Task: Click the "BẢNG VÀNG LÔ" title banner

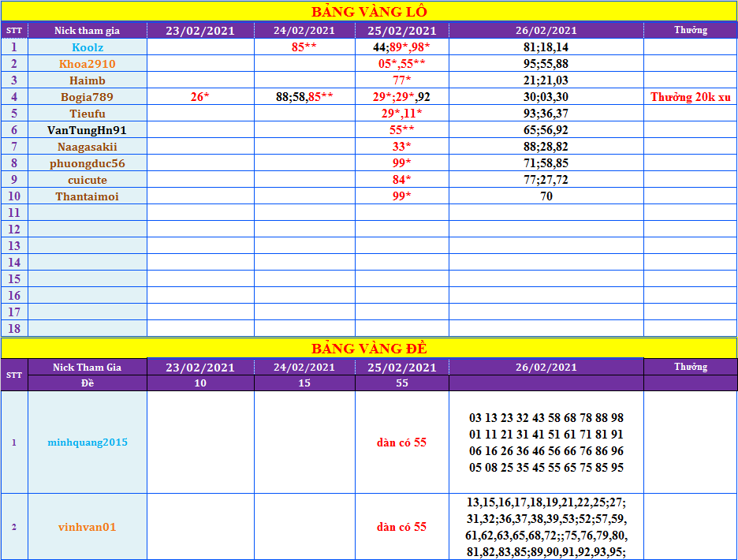Action: (369, 11)
